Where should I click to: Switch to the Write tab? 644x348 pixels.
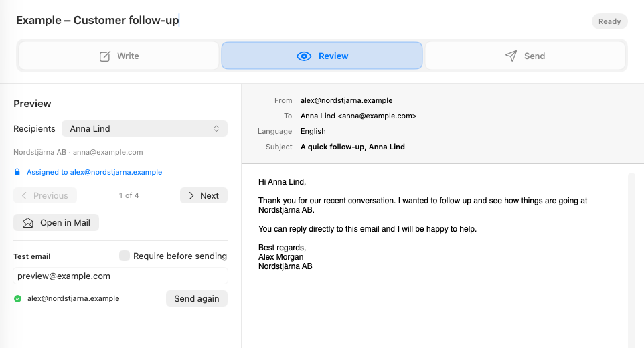[x=118, y=56]
